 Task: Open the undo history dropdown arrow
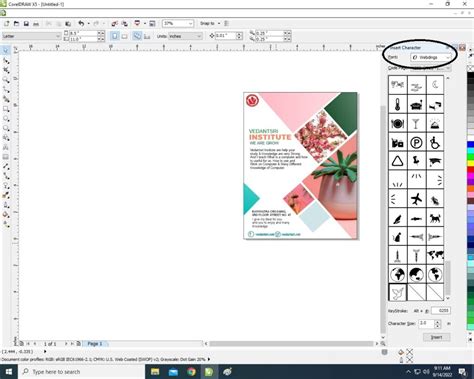89,23
